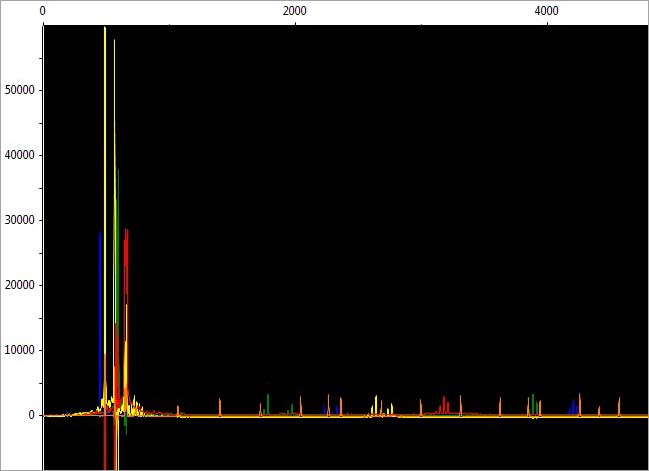
Task: Select the isolated orange peak near 1400
Action: pyautogui.click(x=220, y=406)
